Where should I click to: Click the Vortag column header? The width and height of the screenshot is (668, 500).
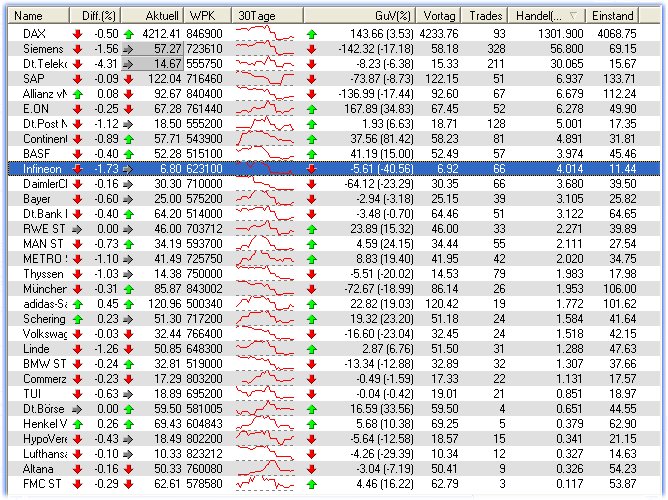coord(439,16)
